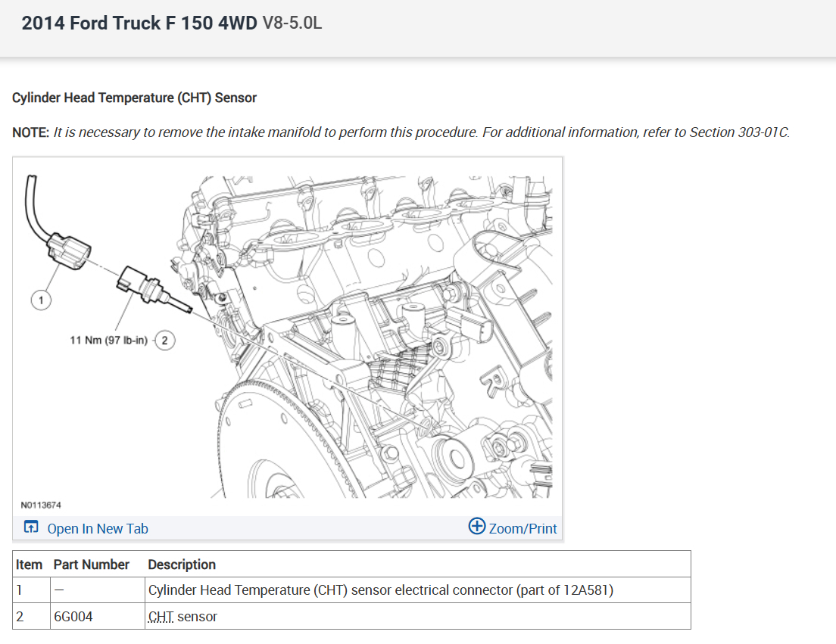Click diagram reference number N0113674

[x=41, y=505]
